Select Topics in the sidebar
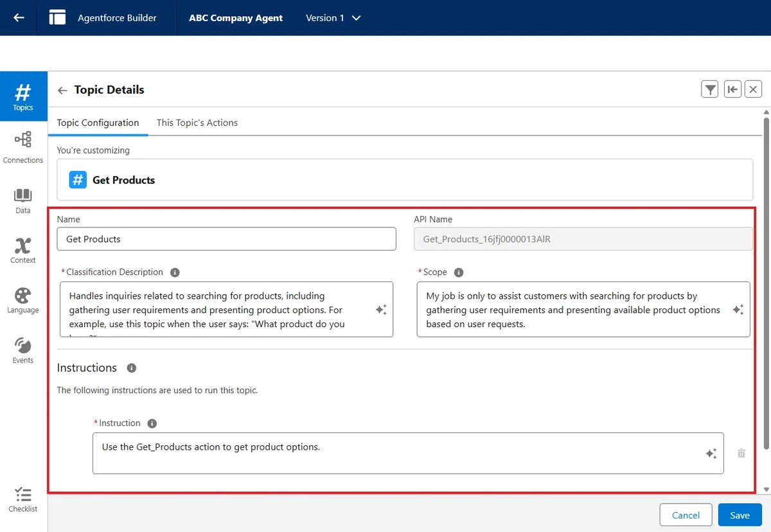This screenshot has height=532, width=771. (x=23, y=96)
